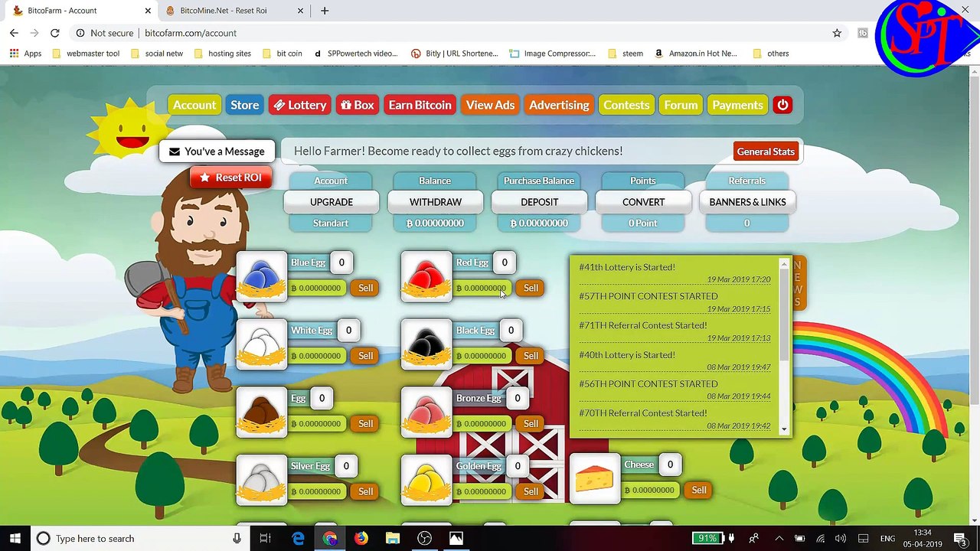Click CONVERT under Points
The height and width of the screenshot is (551, 980).
pyautogui.click(x=643, y=202)
